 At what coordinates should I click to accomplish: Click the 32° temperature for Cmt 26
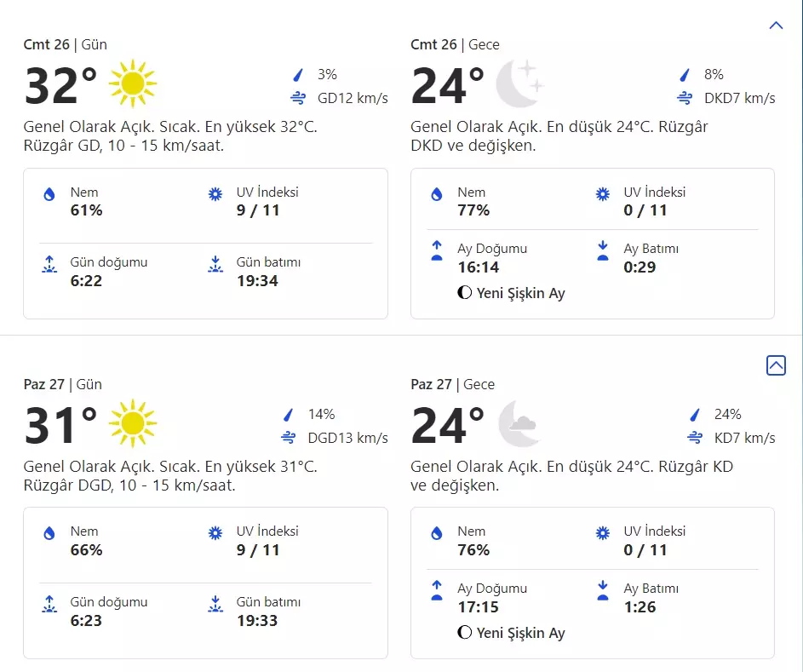tap(60, 85)
